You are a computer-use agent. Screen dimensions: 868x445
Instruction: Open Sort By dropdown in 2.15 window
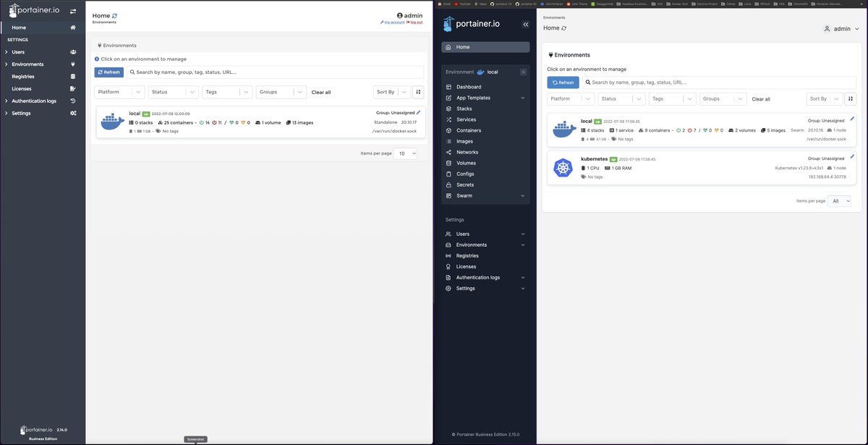825,98
